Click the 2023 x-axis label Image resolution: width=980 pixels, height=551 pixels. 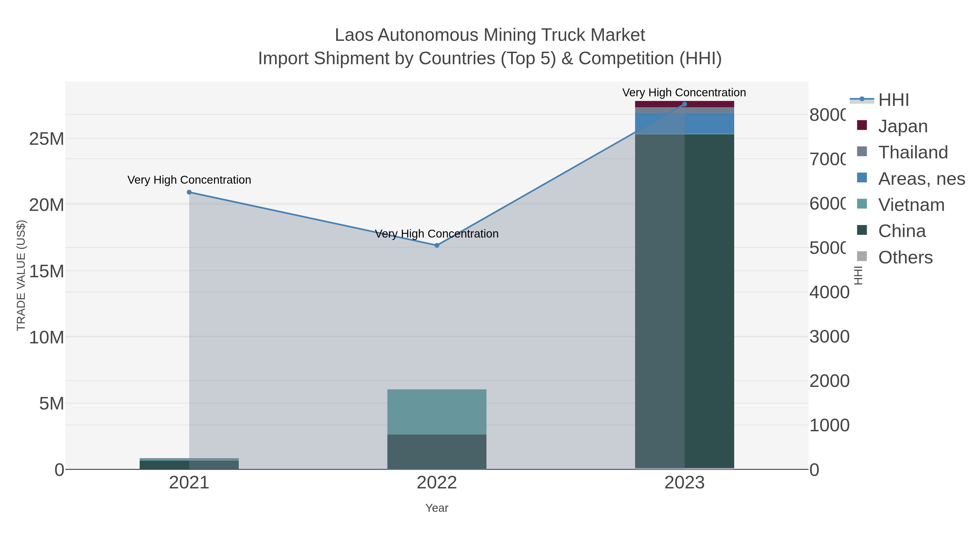click(x=684, y=483)
